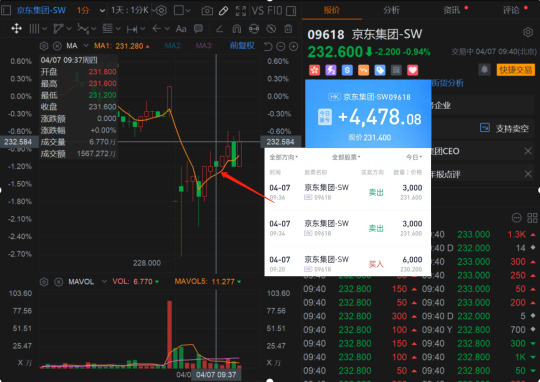The image size is (540, 382).
Task: Remove the MA indicator with X icon
Action: point(57,46)
